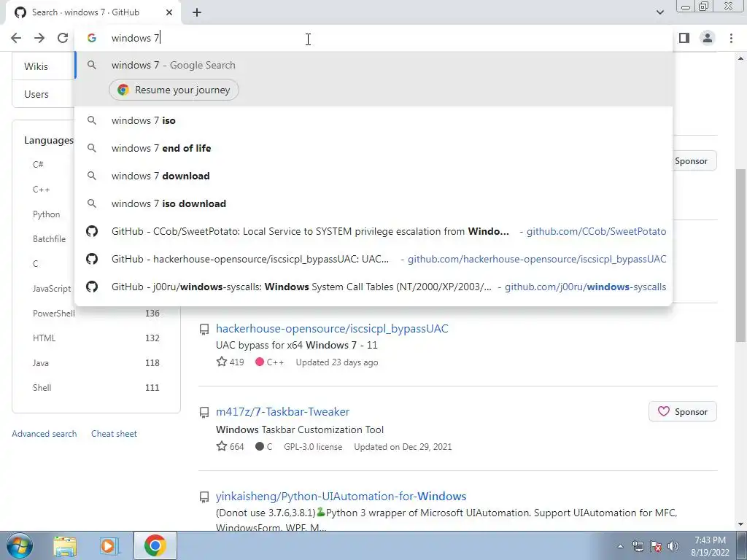This screenshot has width=747, height=560.
Task: Click the repo icon beside iscsicpl_bypassUAC
Action: pyautogui.click(x=204, y=329)
